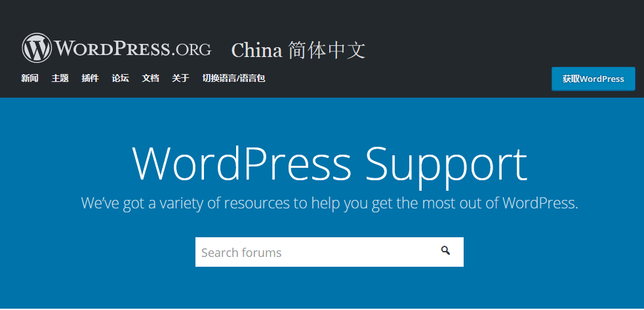
Task: Open the 插件 menu item
Action: click(90, 78)
